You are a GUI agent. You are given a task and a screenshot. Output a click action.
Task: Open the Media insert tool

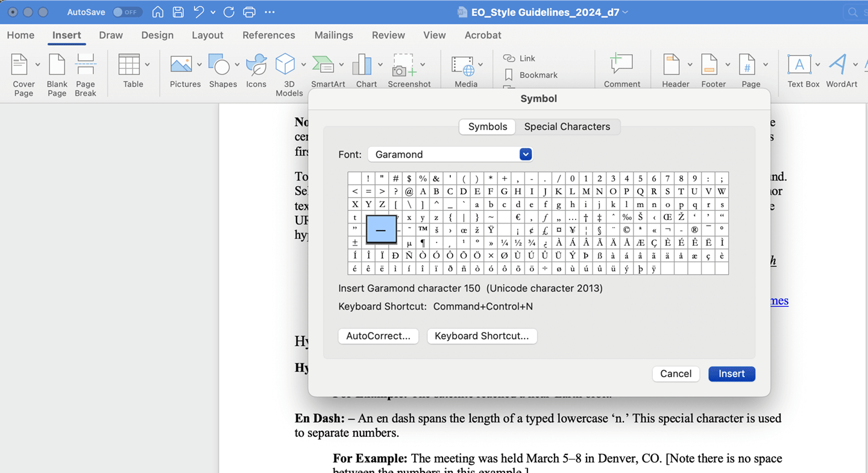[466, 70]
